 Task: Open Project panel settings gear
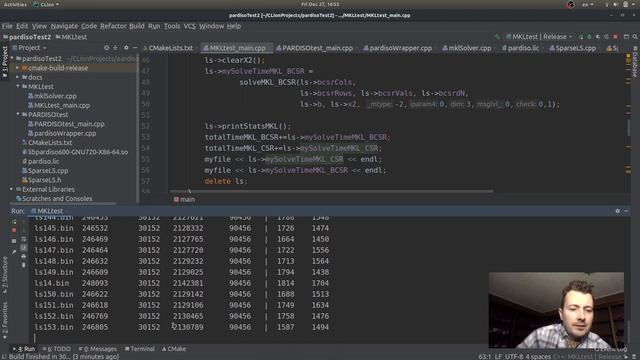click(126, 48)
